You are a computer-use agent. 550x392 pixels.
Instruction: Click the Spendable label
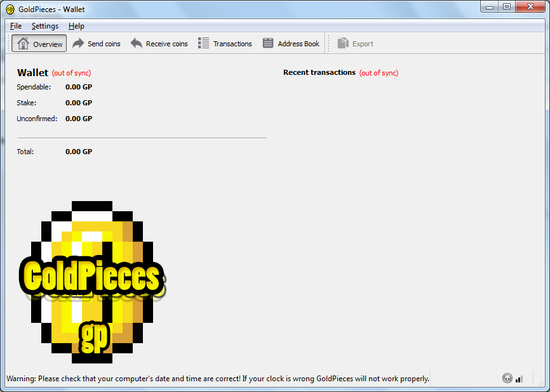coord(34,87)
